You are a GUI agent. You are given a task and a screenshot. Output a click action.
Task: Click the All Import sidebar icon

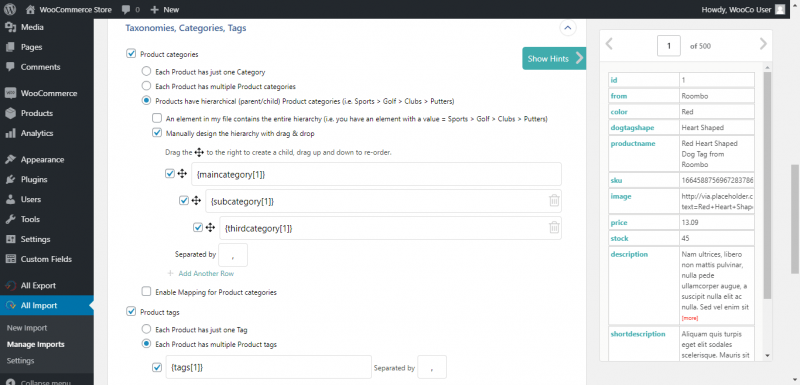coord(10,306)
